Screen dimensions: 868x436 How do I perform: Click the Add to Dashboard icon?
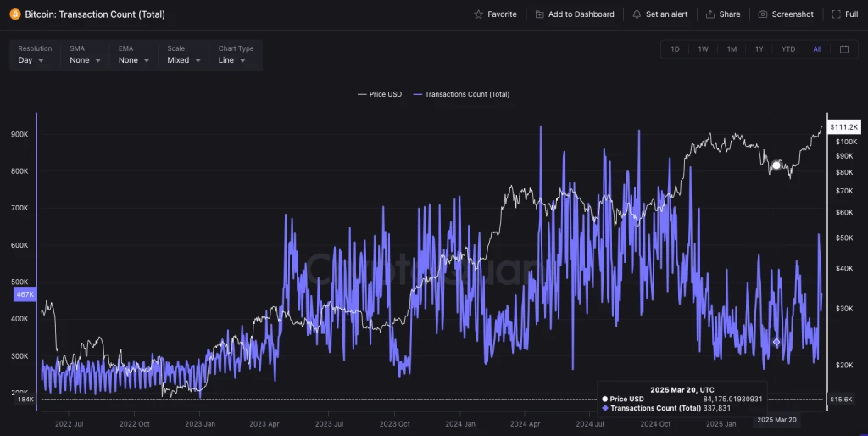[x=540, y=14]
